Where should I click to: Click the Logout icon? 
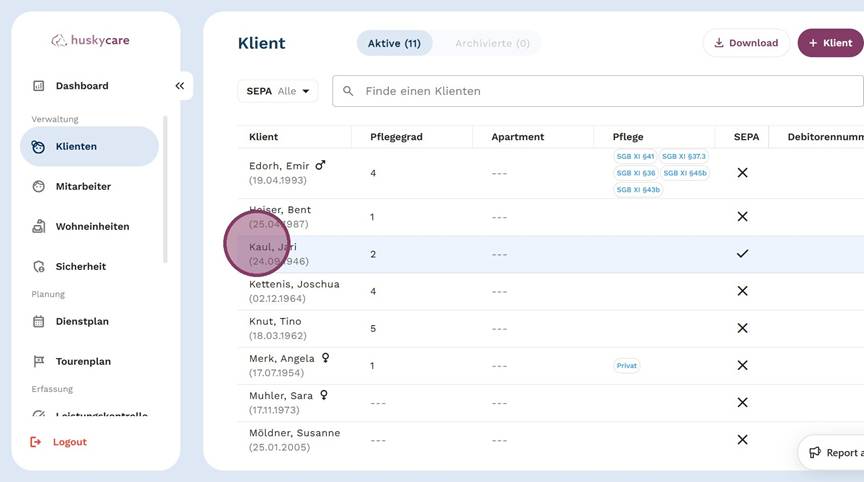(37, 442)
